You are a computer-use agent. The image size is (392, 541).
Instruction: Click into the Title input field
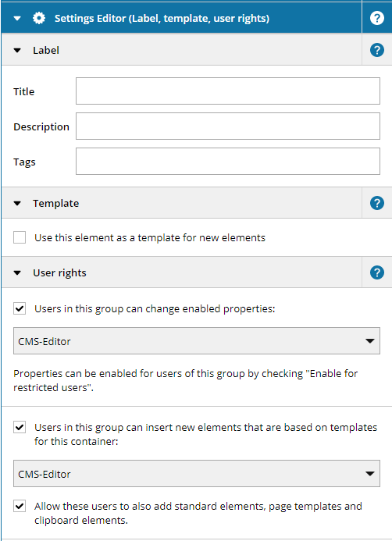[x=228, y=91]
